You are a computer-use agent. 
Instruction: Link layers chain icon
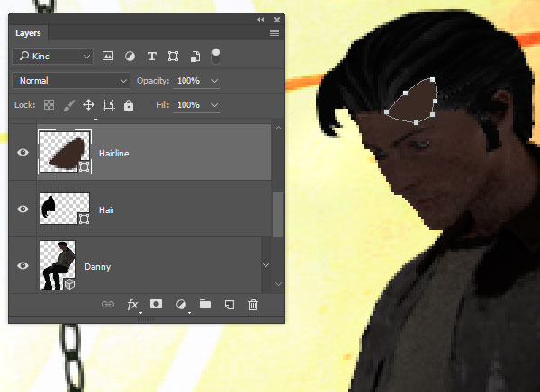click(108, 304)
